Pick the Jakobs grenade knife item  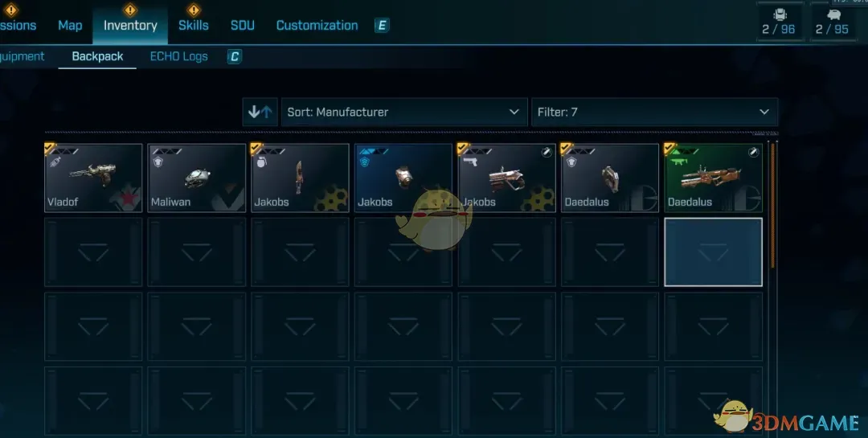[300, 178]
